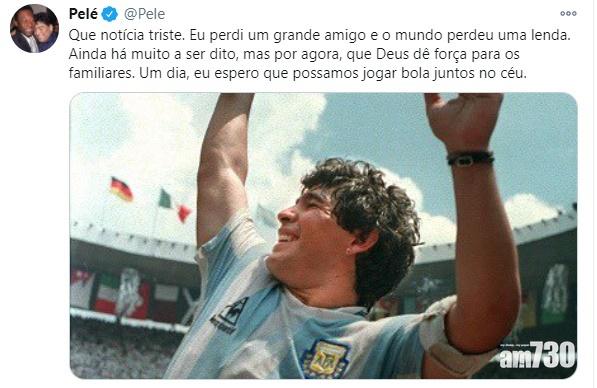Screen dimensions: 597x388
Task: Click the Italian flag above the stadium
Action: (x=165, y=199)
